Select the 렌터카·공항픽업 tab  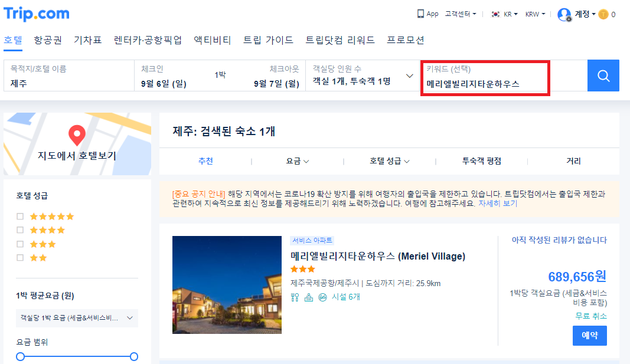tap(148, 40)
